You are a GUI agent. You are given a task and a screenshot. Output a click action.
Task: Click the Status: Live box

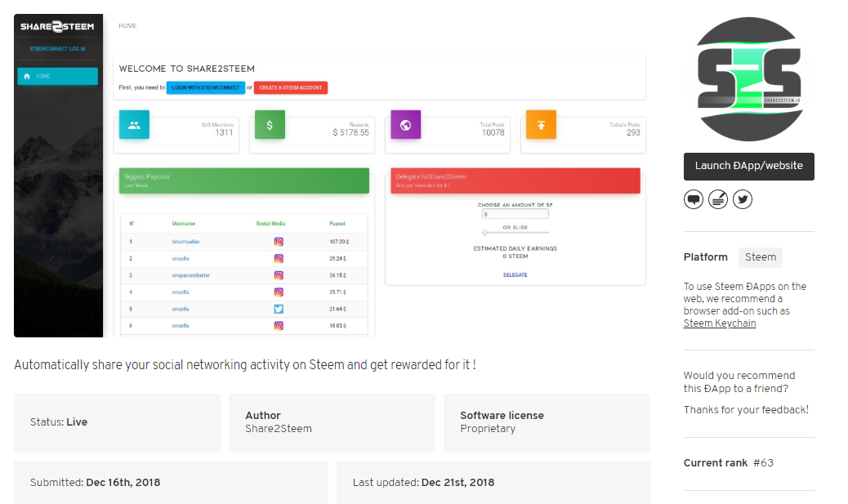pos(118,423)
